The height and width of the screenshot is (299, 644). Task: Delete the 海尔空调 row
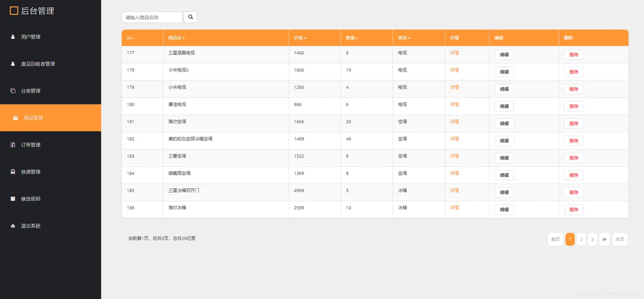tap(574, 124)
